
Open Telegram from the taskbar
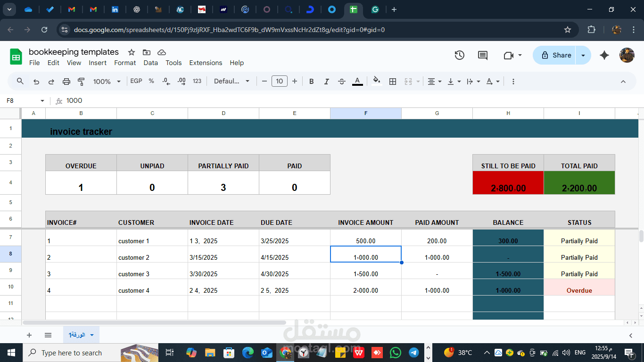coord(414,353)
